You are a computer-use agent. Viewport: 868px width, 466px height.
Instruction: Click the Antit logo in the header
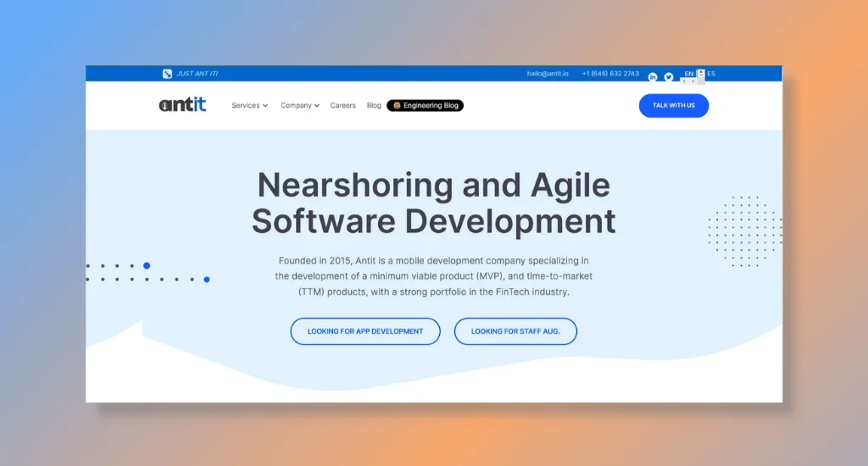[x=182, y=105]
